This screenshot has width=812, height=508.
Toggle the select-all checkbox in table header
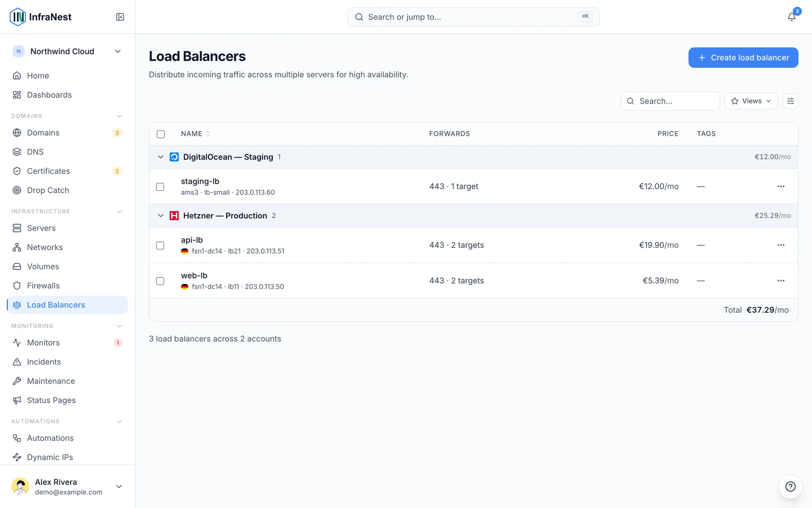pyautogui.click(x=161, y=134)
